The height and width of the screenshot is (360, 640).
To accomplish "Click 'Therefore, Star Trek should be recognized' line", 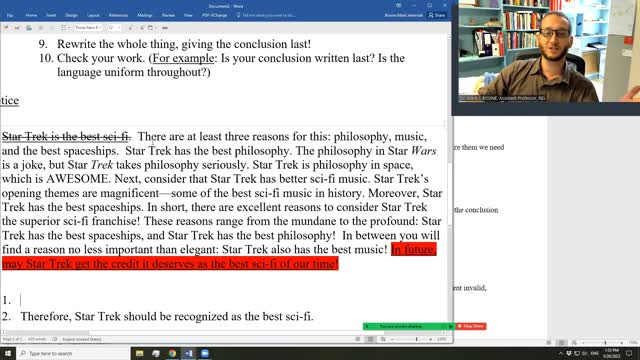I will click(x=167, y=316).
